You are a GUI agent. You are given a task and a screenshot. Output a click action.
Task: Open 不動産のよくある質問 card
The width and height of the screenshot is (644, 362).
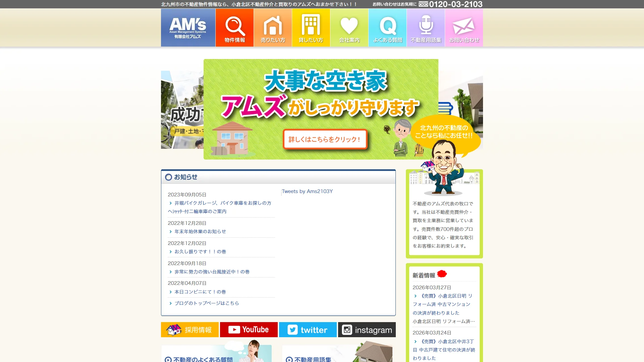(x=216, y=354)
